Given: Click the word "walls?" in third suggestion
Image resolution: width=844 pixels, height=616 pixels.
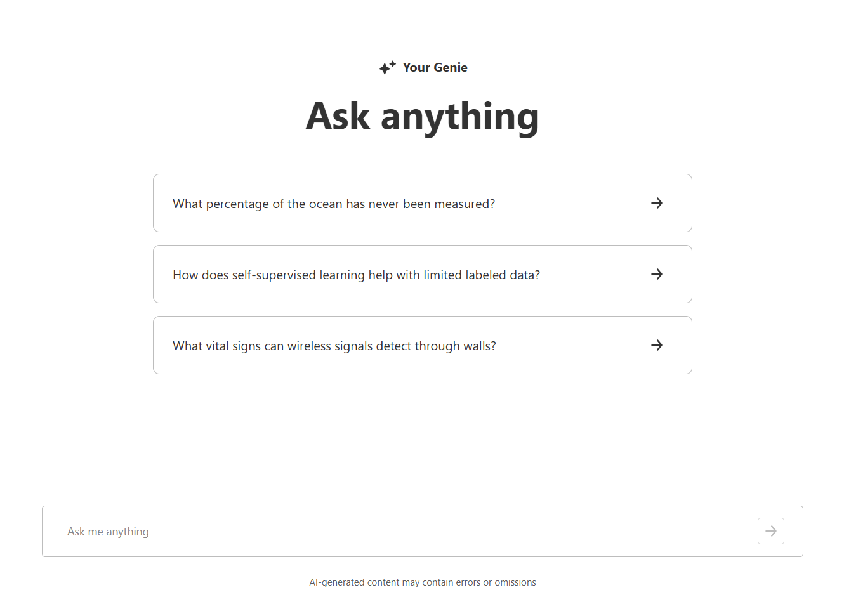Looking at the screenshot, I should coord(480,346).
